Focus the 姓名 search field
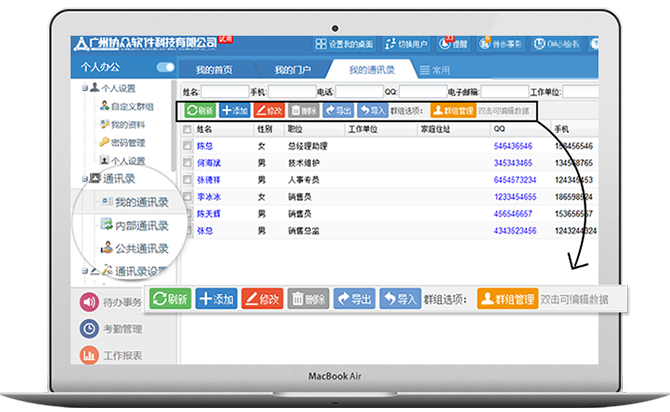 (225, 91)
